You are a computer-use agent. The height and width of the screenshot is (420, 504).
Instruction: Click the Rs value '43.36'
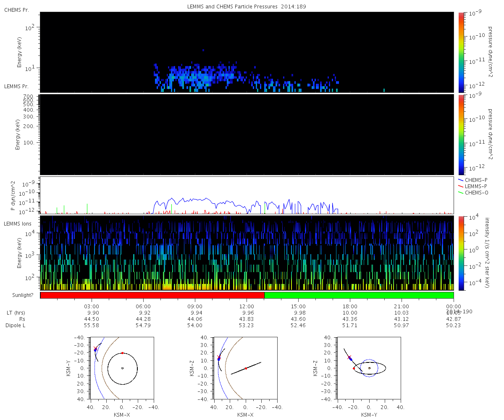[x=350, y=319]
